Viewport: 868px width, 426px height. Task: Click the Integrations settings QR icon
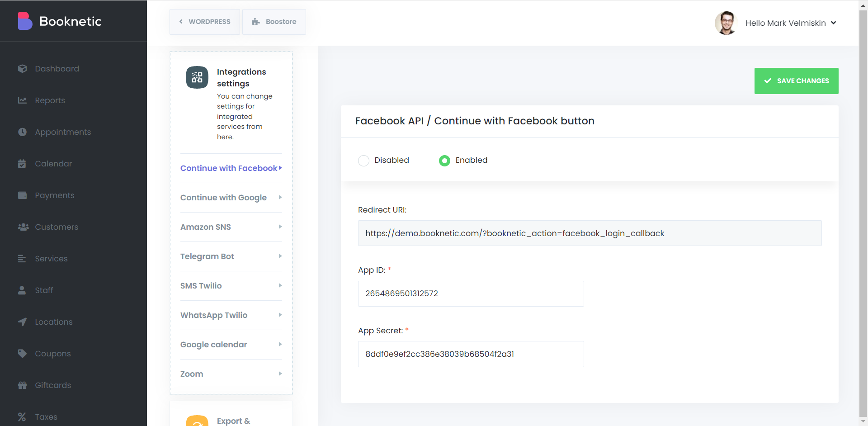click(x=197, y=77)
